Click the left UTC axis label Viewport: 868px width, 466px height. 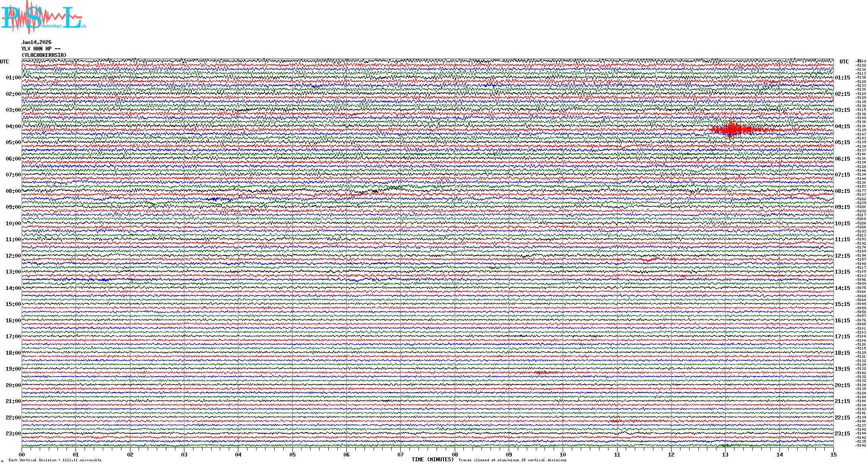click(x=4, y=62)
